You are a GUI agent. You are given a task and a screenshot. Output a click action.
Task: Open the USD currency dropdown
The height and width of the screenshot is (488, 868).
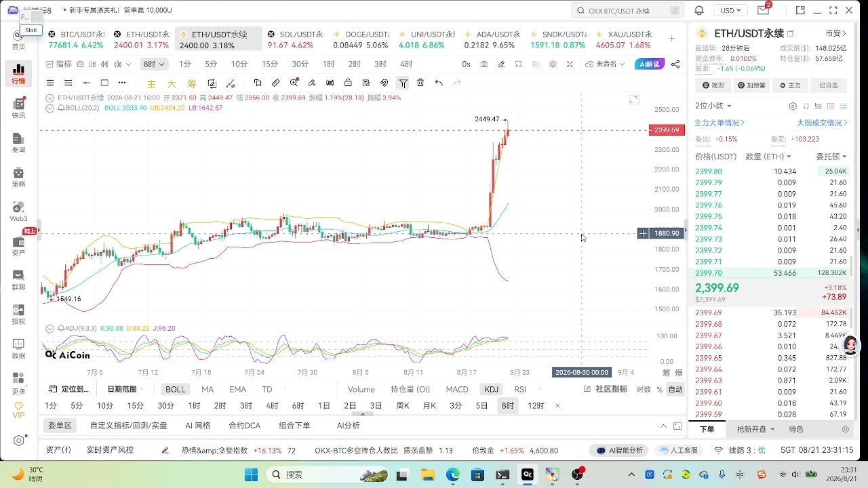730,10
